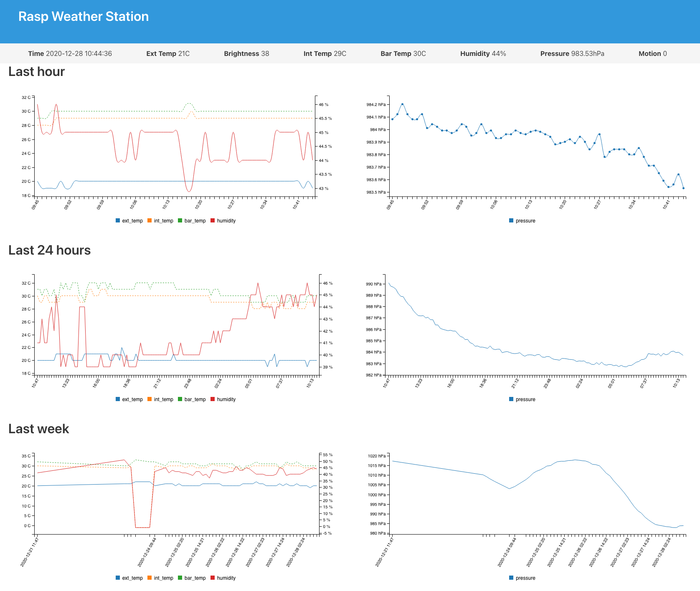Toggle bar_temp swatch in Last week legend
700x591 pixels.
tap(180, 578)
